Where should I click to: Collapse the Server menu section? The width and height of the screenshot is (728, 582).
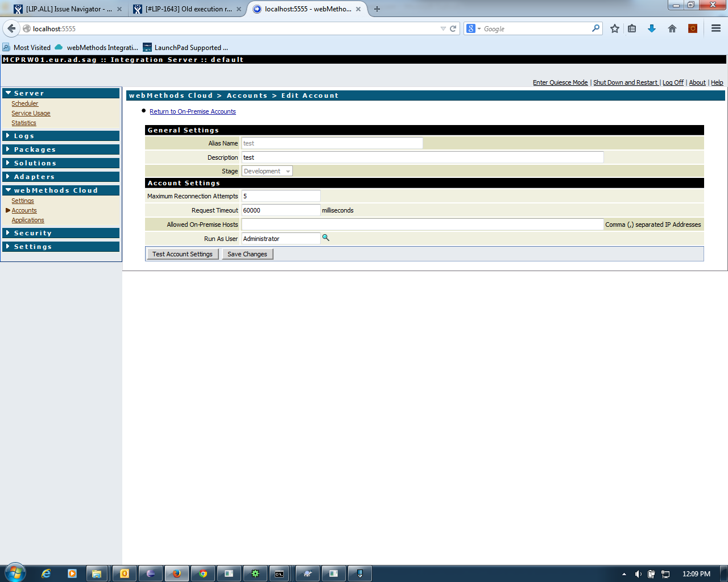61,93
